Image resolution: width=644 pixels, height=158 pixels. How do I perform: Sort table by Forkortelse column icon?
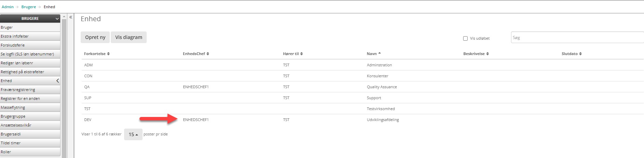108,54
